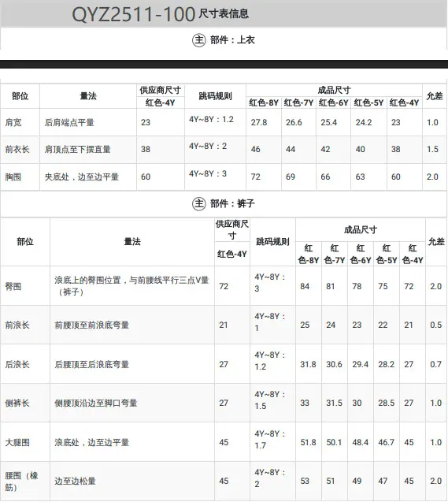Click the 臀围 红色-8Y value 84

pyautogui.click(x=305, y=286)
